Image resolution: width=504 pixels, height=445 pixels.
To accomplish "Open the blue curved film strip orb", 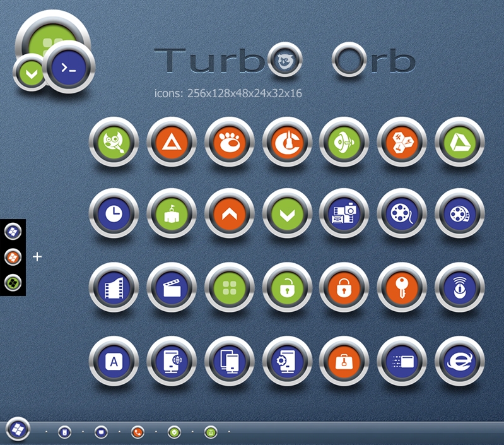I will tap(114, 287).
